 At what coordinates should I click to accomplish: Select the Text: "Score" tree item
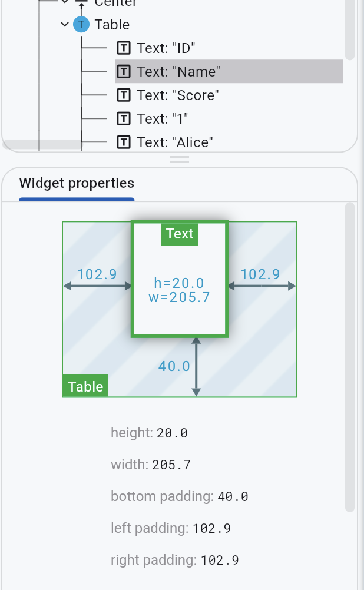pyautogui.click(x=178, y=95)
